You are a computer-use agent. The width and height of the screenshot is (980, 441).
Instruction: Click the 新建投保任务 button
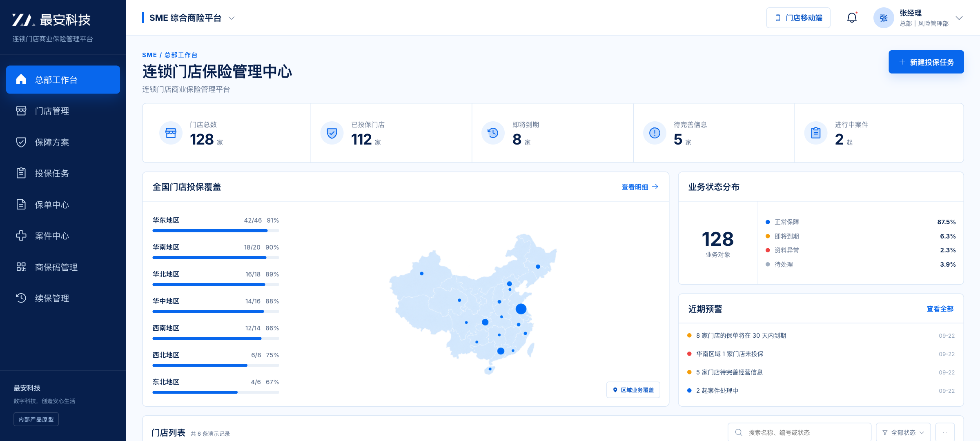click(x=926, y=62)
